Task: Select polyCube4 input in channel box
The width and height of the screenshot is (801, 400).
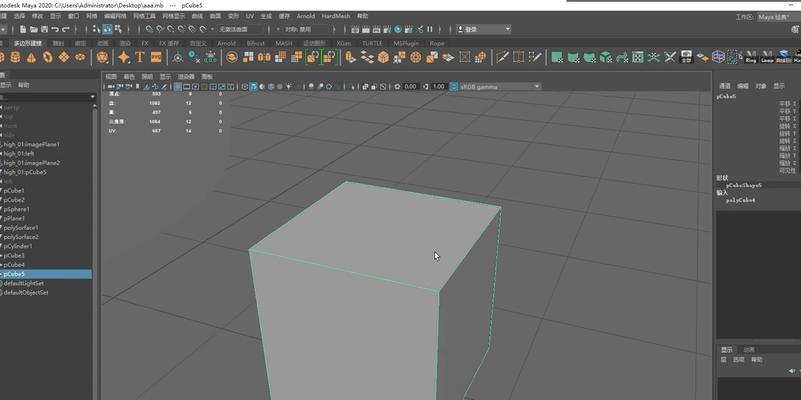Action: (741, 200)
